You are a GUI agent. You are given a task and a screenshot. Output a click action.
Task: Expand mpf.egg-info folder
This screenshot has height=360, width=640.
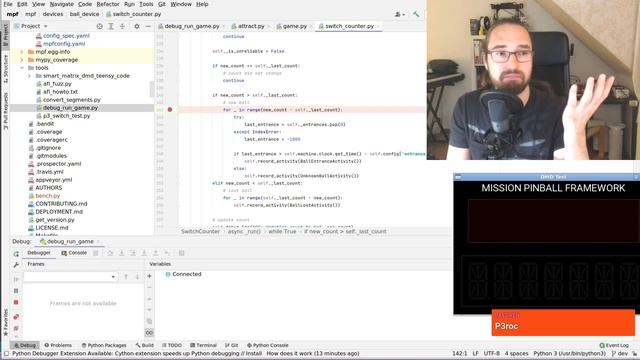coord(22,52)
